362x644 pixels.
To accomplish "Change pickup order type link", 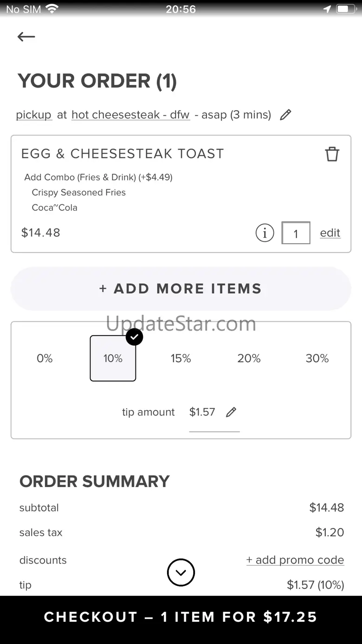I will tap(33, 115).
